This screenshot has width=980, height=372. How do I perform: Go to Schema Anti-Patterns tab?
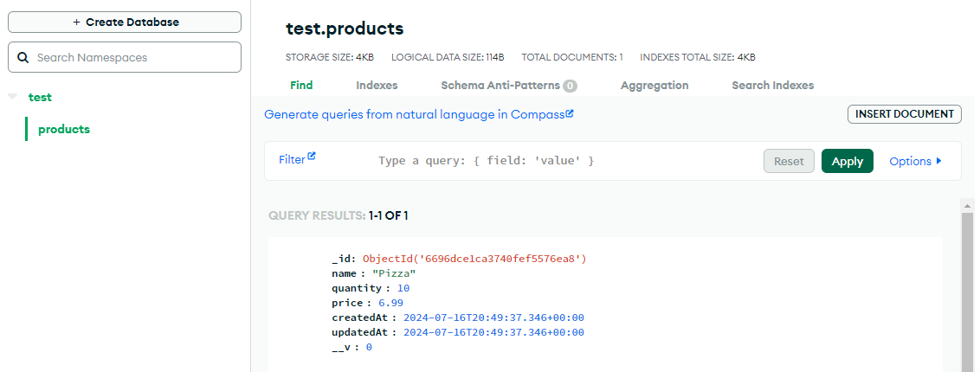click(x=508, y=86)
